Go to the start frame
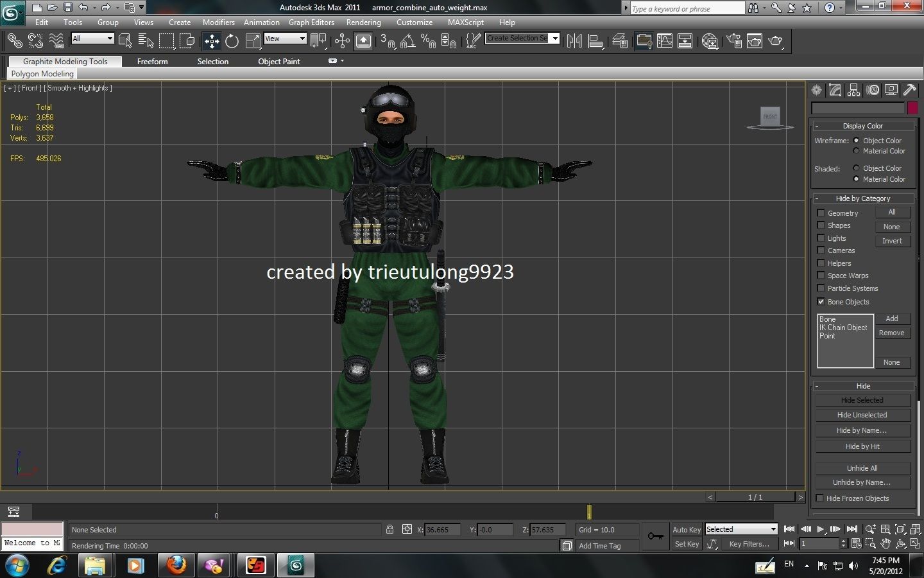Screen dimensions: 924x578 pyautogui.click(x=789, y=529)
